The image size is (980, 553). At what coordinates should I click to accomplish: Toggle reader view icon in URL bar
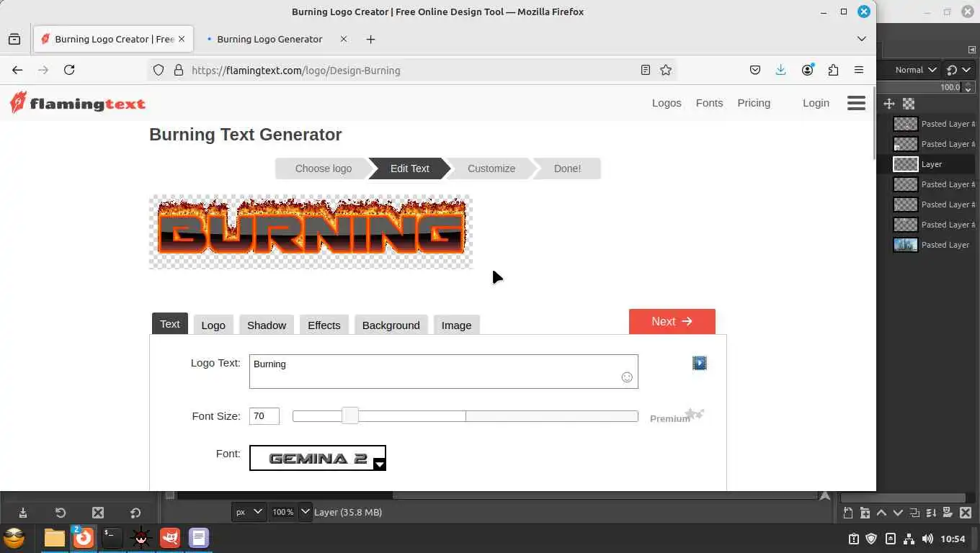coord(646,70)
